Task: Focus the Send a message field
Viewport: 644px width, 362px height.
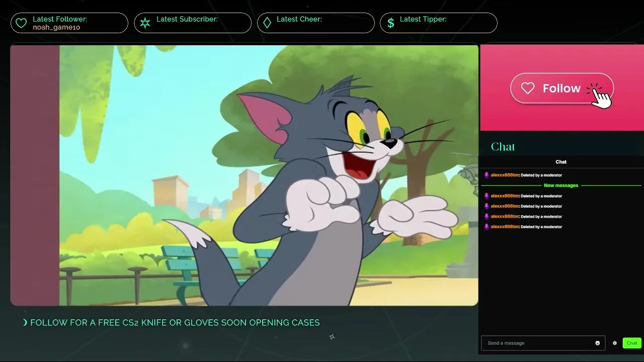Action: (x=543, y=343)
